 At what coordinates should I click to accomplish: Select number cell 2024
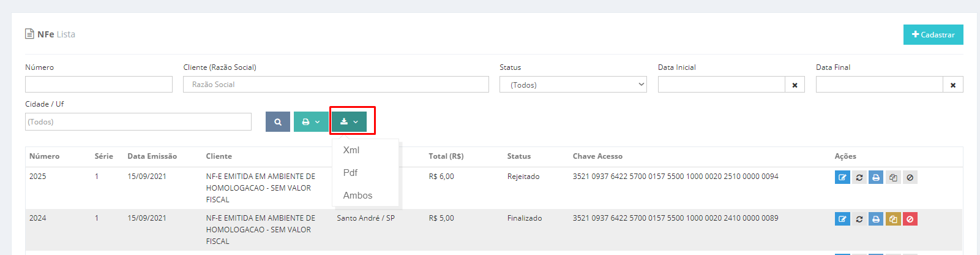[38, 218]
